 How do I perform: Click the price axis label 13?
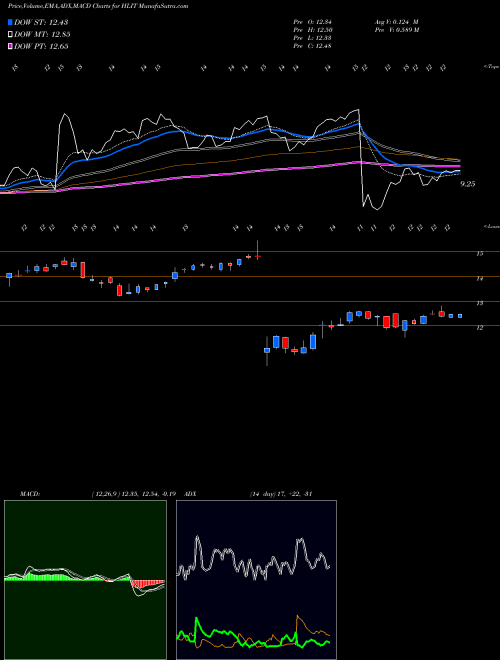(479, 303)
